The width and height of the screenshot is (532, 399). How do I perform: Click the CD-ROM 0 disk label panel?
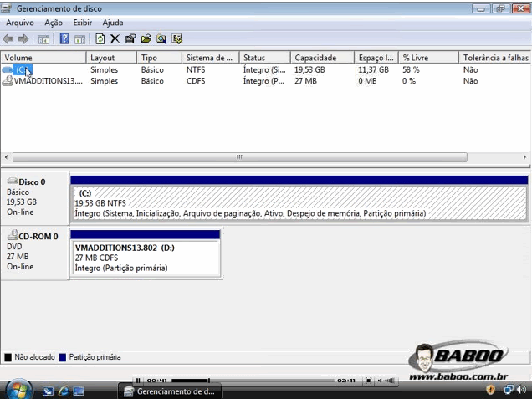click(x=35, y=253)
